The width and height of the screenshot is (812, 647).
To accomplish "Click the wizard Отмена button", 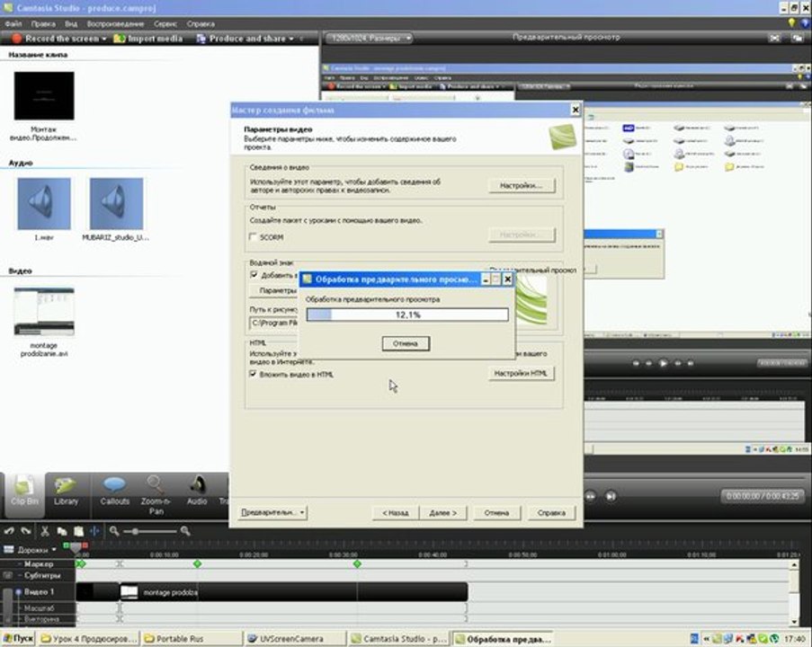I will [x=496, y=512].
